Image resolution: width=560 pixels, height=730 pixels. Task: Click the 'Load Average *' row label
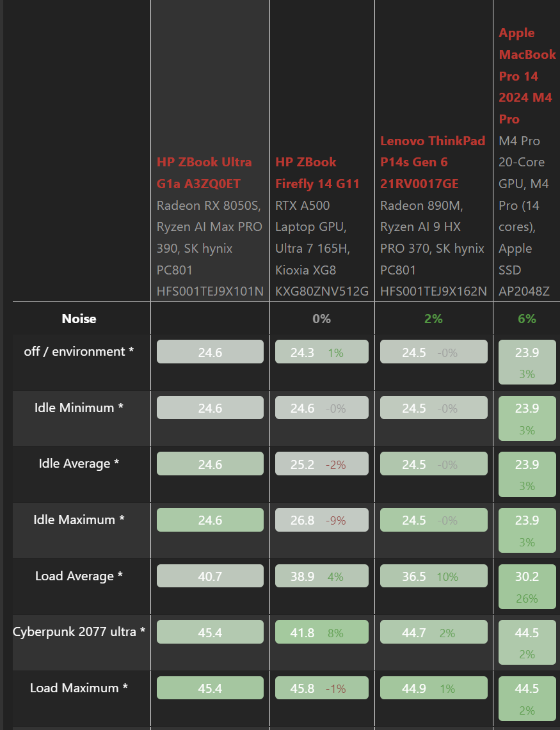pos(79,576)
